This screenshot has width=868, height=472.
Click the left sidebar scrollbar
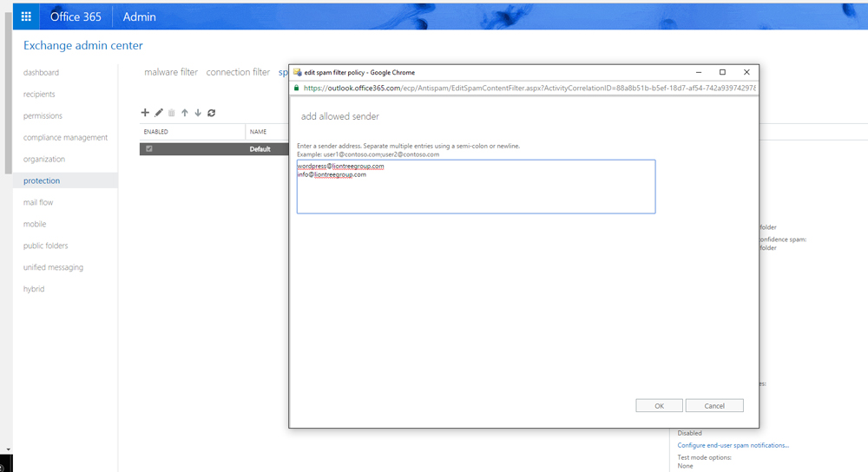8,93
